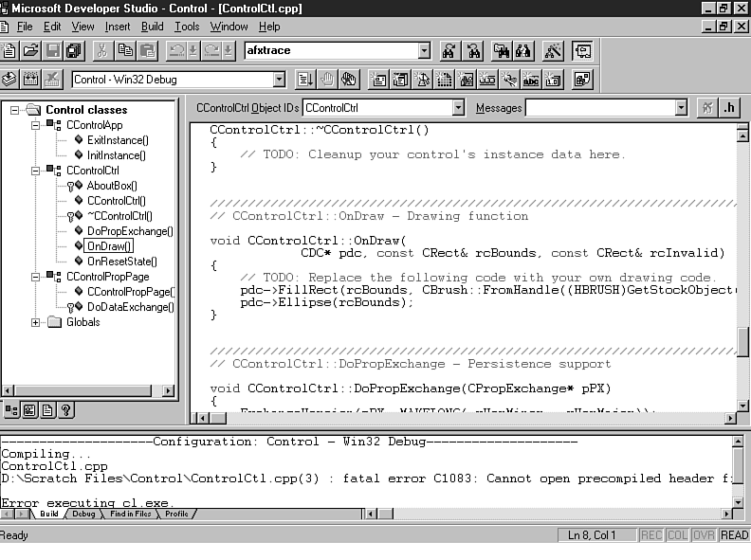Open the Messages dropdown arrow

681,108
